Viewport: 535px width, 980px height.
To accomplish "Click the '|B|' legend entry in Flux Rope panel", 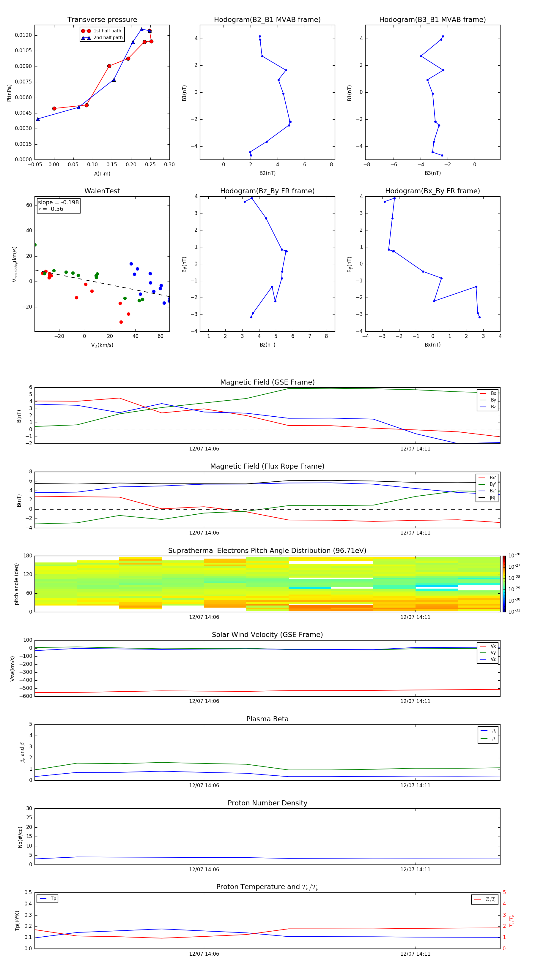I will click(x=487, y=498).
